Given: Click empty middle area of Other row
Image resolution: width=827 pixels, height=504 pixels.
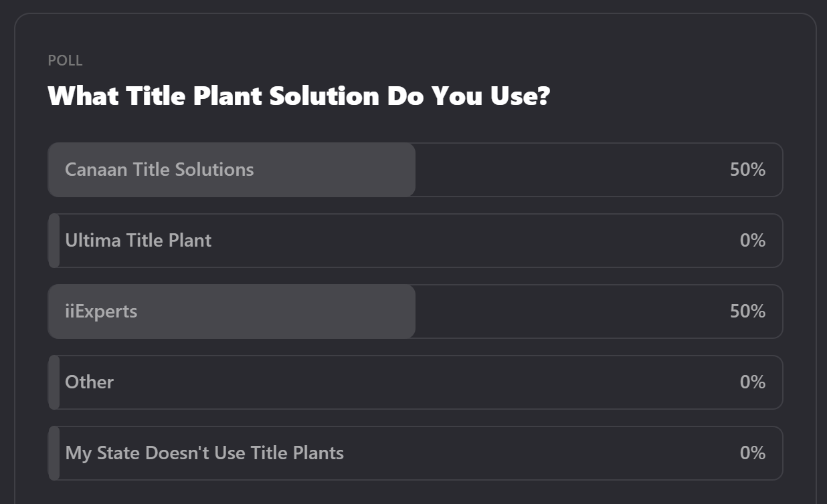Looking at the screenshot, I should [422, 382].
